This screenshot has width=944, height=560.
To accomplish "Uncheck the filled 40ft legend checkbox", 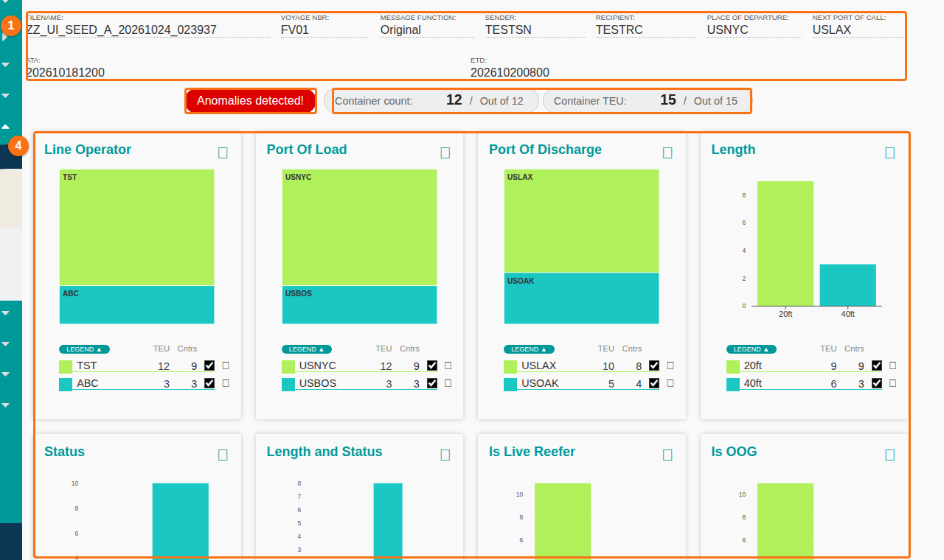I will 877,383.
